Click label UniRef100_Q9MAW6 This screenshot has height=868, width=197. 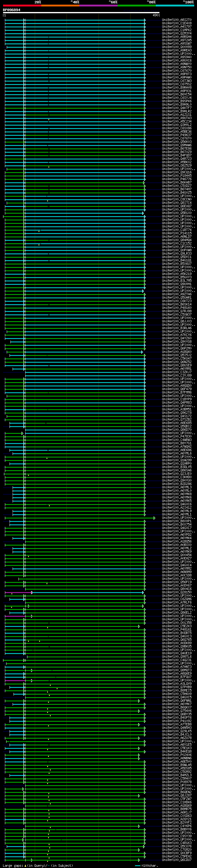click(x=177, y=145)
